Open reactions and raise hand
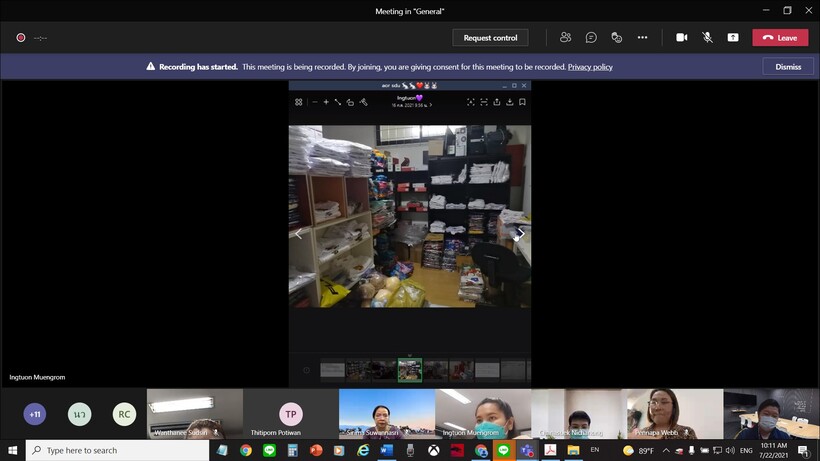Image resolution: width=820 pixels, height=461 pixels. (616, 37)
